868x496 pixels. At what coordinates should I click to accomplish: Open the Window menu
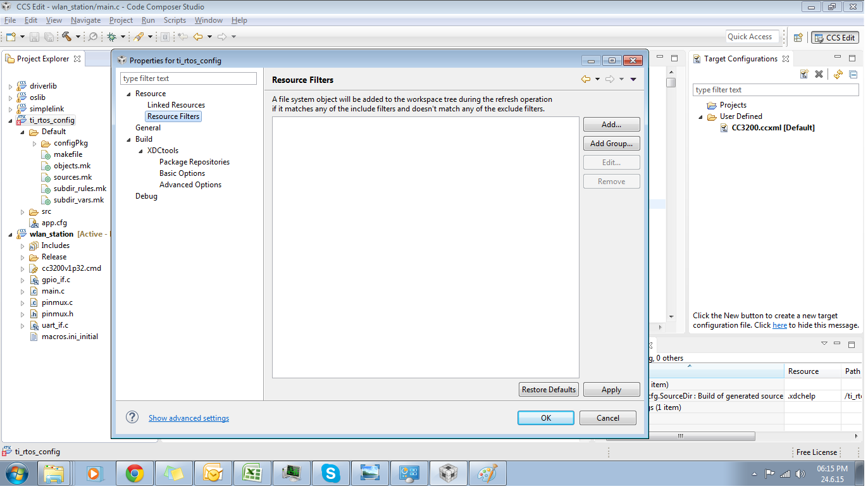[x=208, y=20]
